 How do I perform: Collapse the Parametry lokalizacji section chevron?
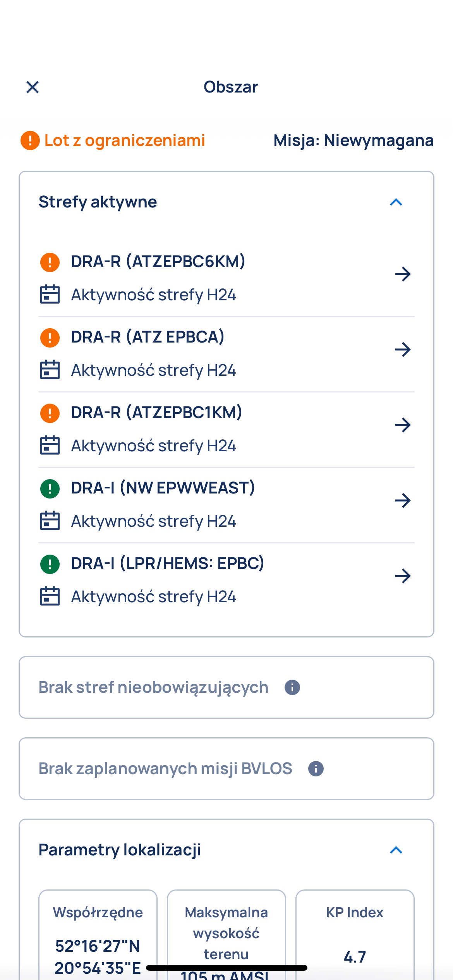[x=396, y=850]
